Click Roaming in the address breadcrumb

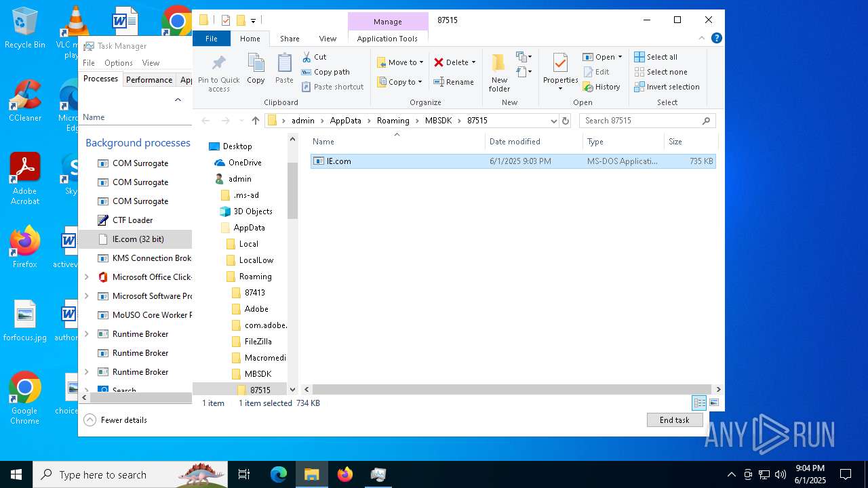click(x=393, y=121)
